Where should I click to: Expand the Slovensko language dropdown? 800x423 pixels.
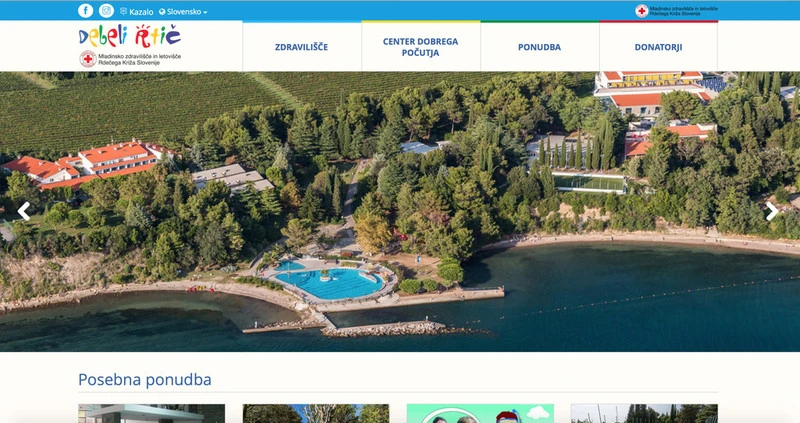(183, 12)
